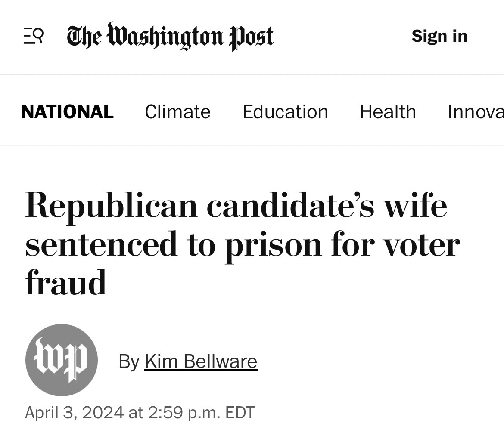Select the Health section tab
The image size is (504, 448).
click(x=388, y=112)
